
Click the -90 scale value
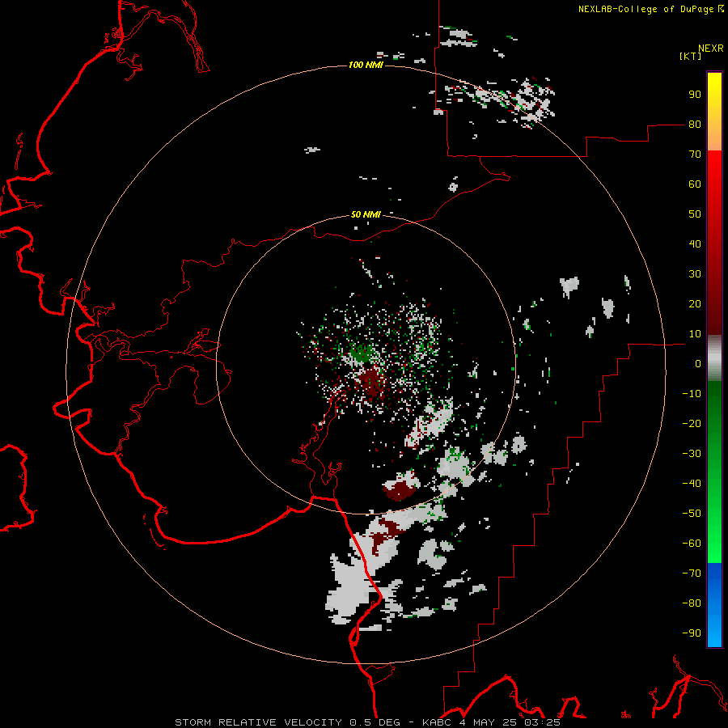coord(692,633)
